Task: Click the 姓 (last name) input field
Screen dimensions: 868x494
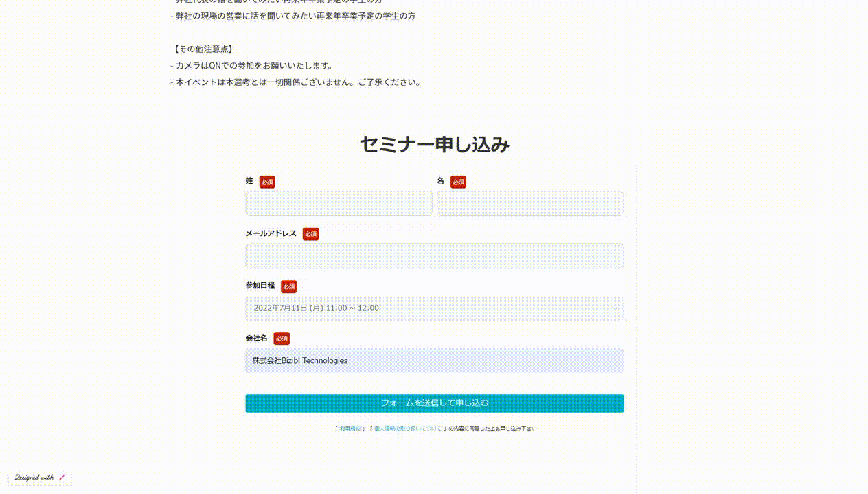Action: [x=339, y=204]
